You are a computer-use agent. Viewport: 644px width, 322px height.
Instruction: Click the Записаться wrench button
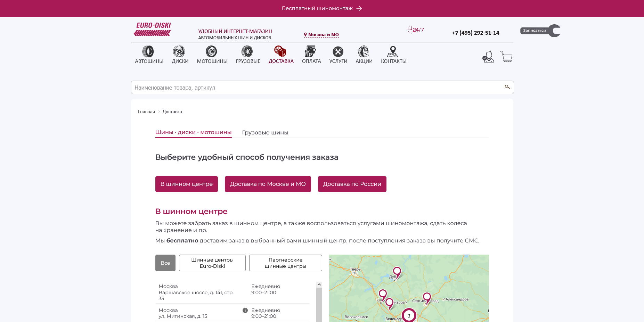[540, 31]
